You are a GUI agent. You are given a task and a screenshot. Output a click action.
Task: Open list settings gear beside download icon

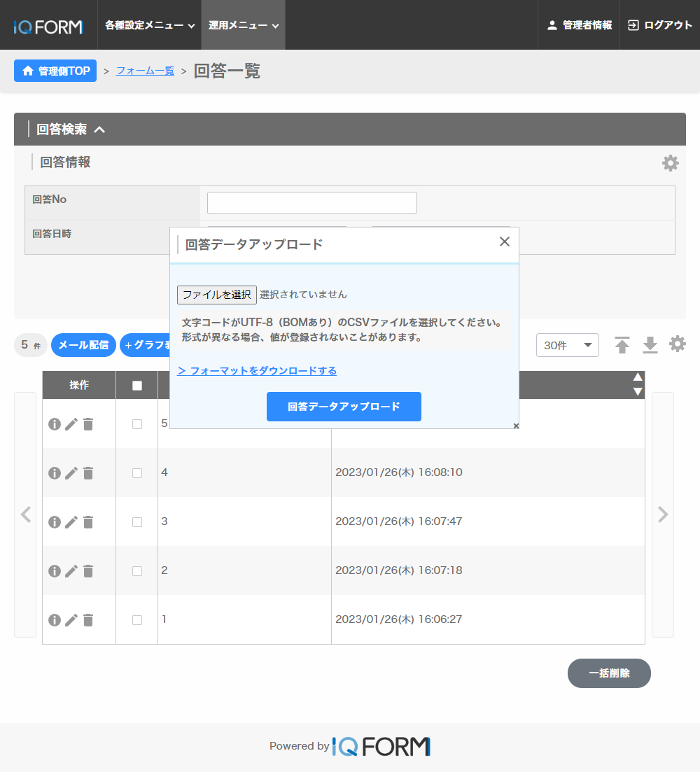click(678, 344)
